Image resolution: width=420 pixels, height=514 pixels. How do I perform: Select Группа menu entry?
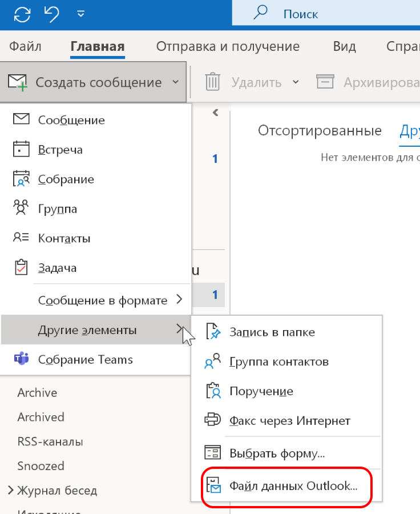96,208
